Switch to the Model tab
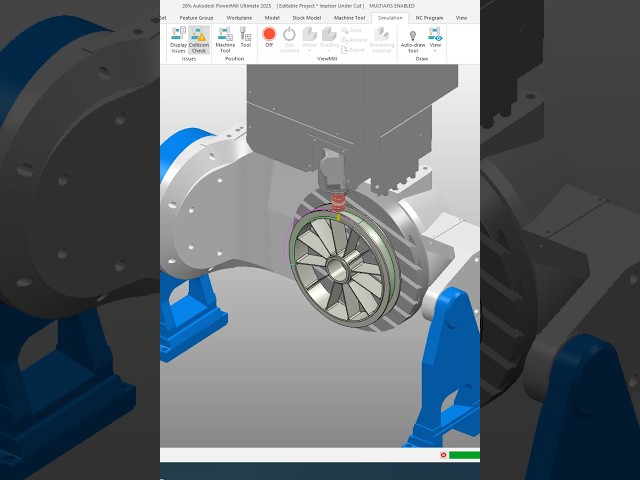The width and height of the screenshot is (640, 480). click(272, 18)
